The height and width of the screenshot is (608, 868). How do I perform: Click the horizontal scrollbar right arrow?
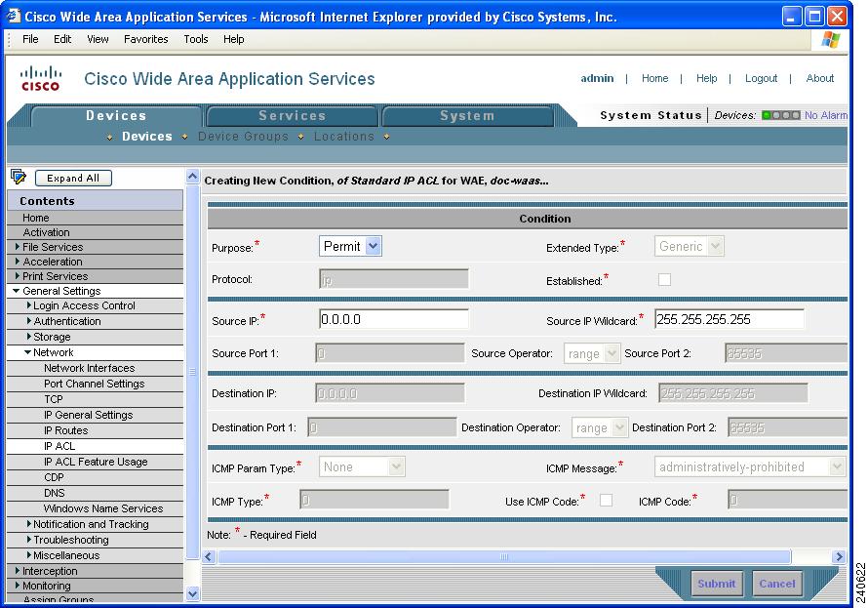[839, 556]
